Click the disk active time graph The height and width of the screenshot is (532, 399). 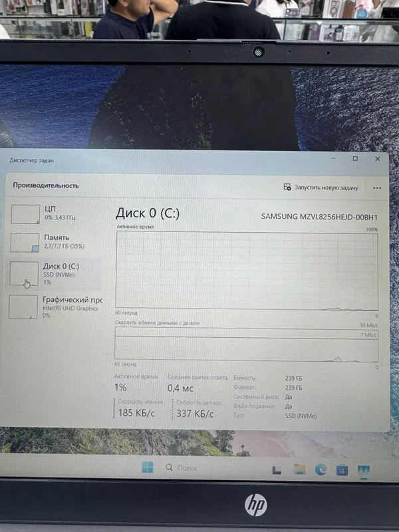coord(247,271)
